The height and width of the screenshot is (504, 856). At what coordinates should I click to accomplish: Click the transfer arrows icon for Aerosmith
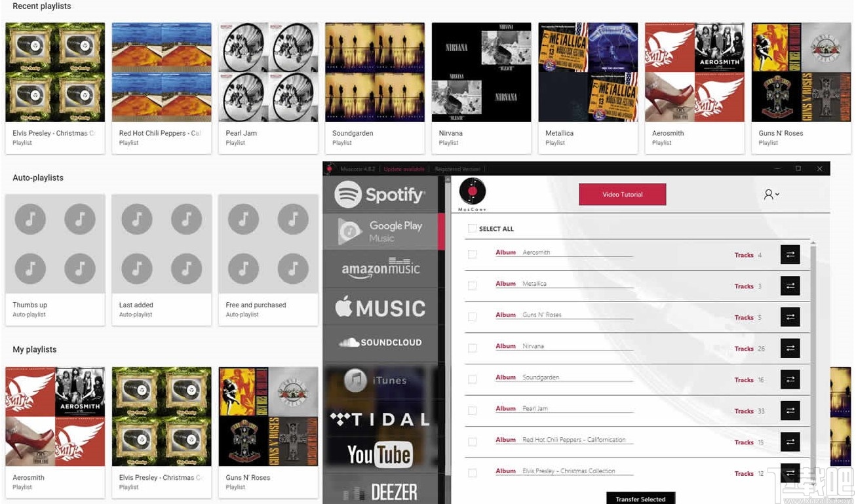(x=790, y=255)
